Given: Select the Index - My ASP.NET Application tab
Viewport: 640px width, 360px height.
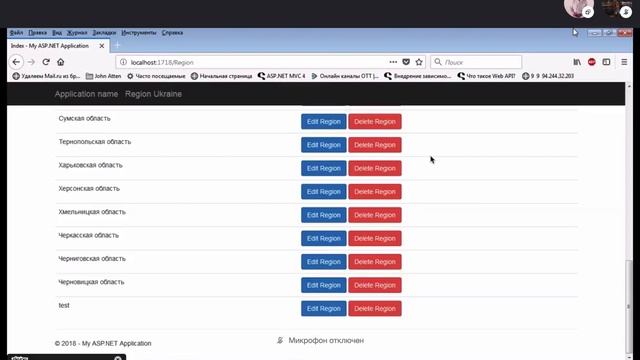Looking at the screenshot, I should [58, 46].
